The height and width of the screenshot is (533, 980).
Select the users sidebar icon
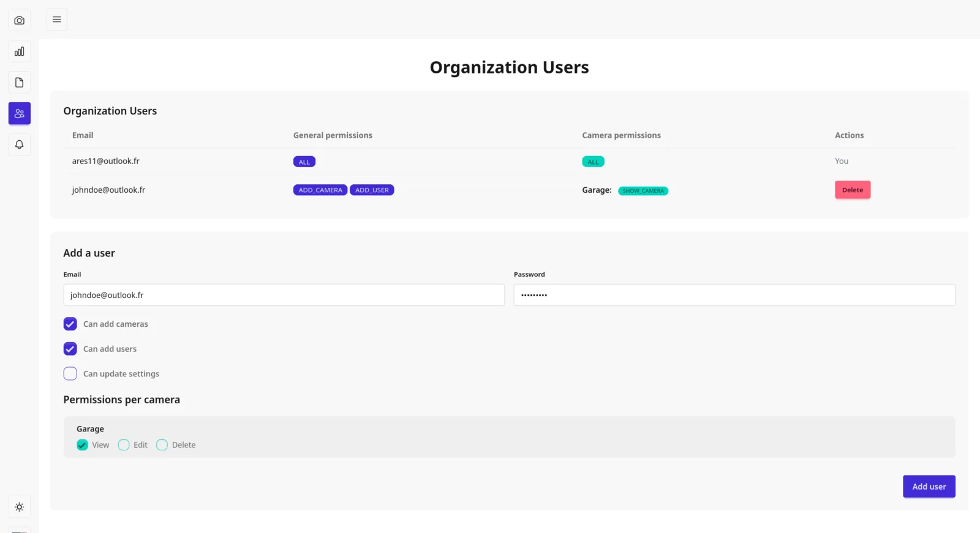(20, 113)
